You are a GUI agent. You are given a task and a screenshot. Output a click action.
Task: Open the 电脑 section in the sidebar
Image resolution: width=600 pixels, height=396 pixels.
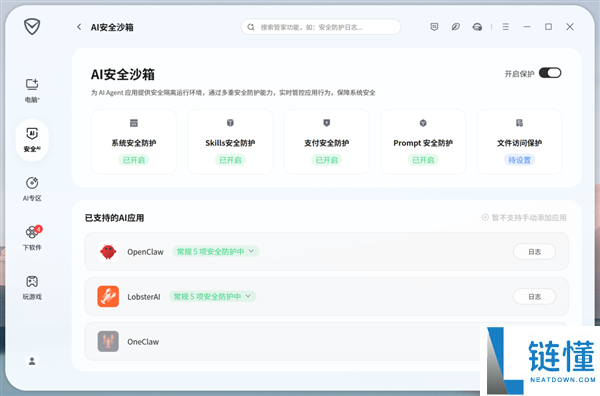pos(32,91)
